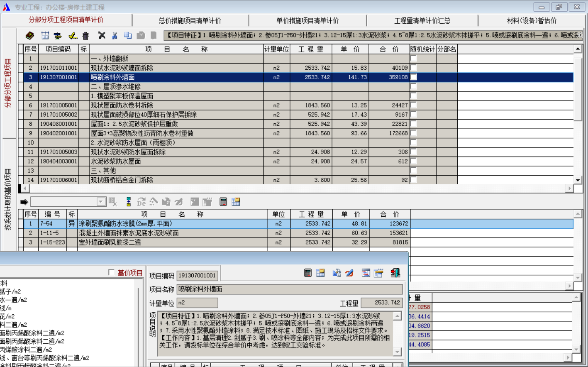This screenshot has height=367, width=588.
Task: Click spreadsheet note icon in item detail dialog
Action: (320, 273)
